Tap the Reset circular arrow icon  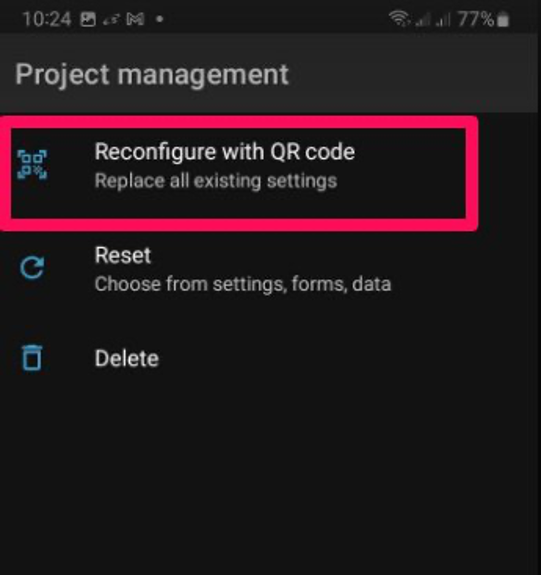click(32, 268)
